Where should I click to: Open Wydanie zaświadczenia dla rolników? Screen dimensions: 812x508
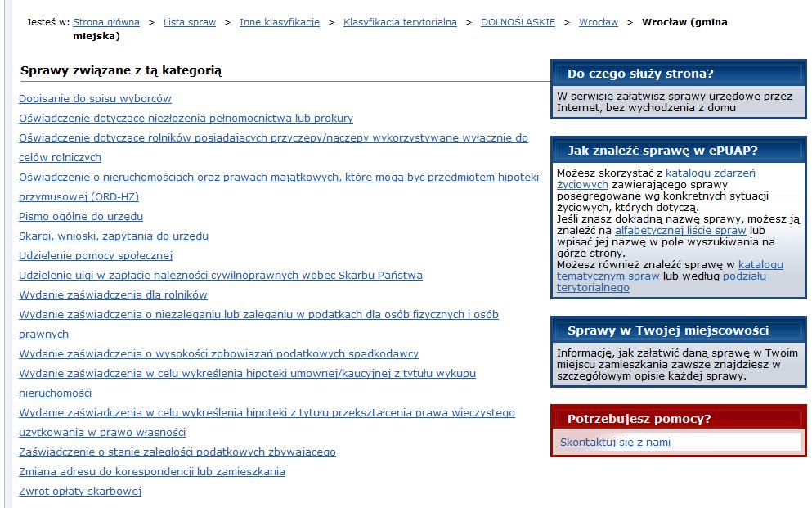(x=114, y=295)
